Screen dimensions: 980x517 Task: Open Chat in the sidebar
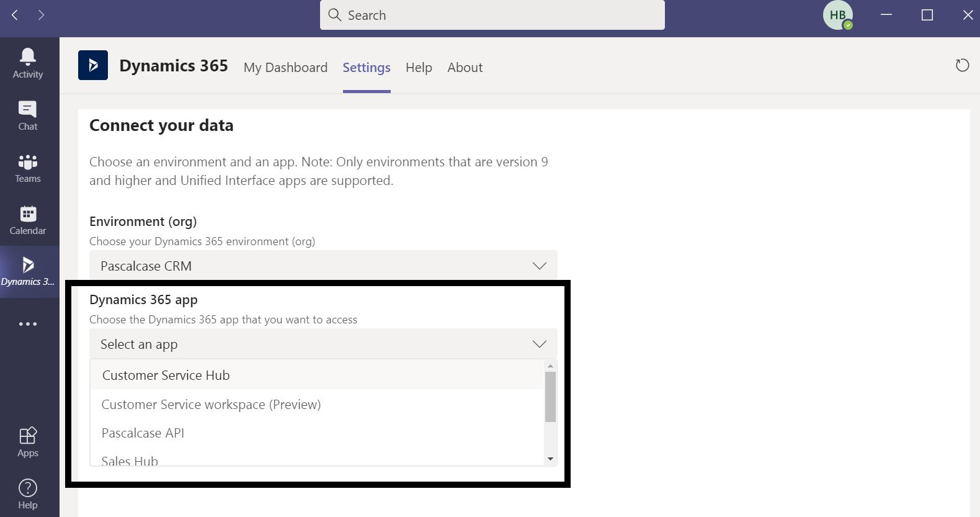[x=28, y=115]
